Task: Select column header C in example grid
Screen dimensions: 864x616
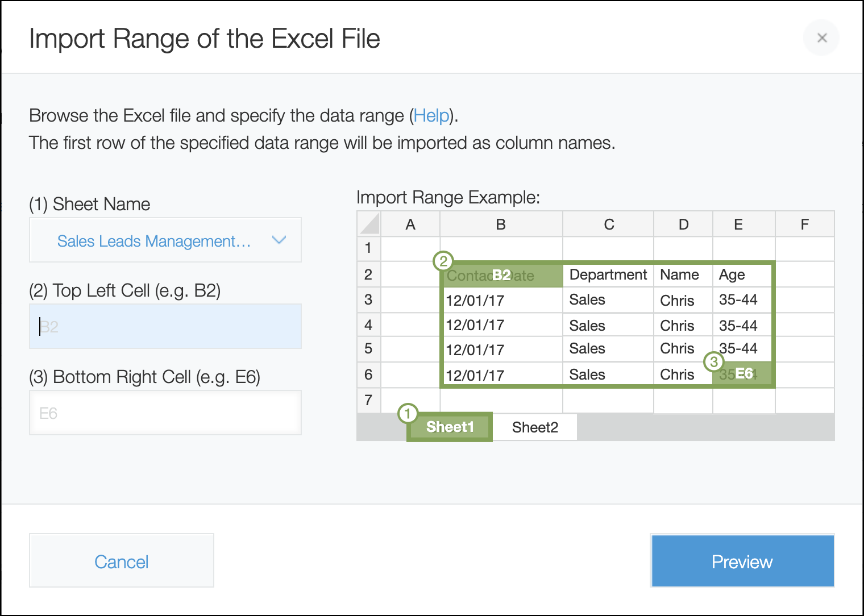Action: coord(609,224)
